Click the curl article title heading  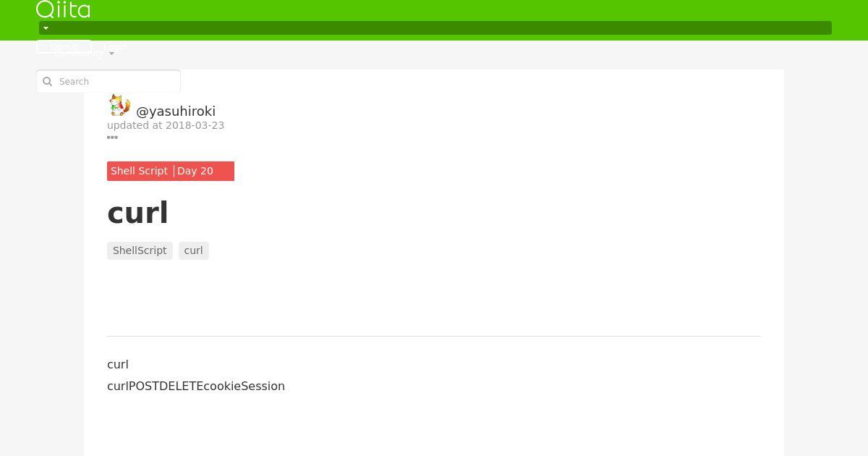click(137, 213)
